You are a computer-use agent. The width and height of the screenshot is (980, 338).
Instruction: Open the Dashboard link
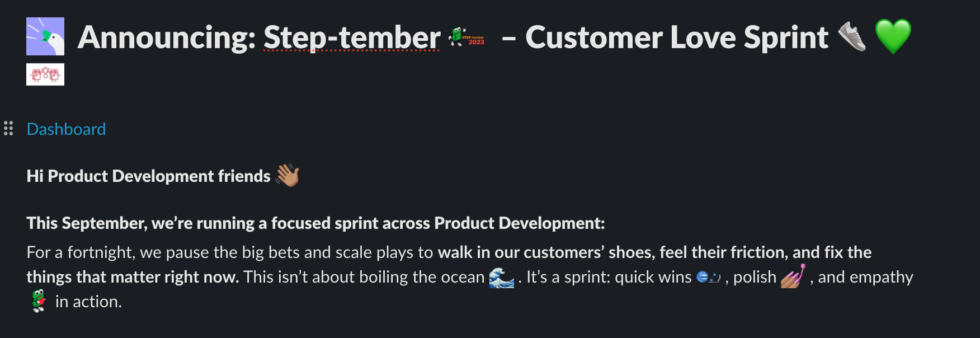click(x=66, y=129)
